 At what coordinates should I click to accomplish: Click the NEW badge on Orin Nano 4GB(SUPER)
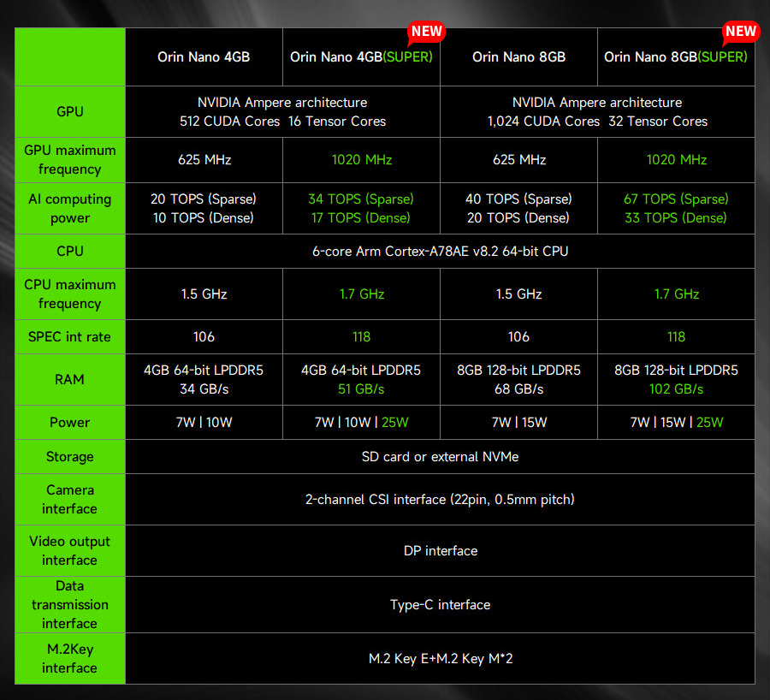click(426, 33)
